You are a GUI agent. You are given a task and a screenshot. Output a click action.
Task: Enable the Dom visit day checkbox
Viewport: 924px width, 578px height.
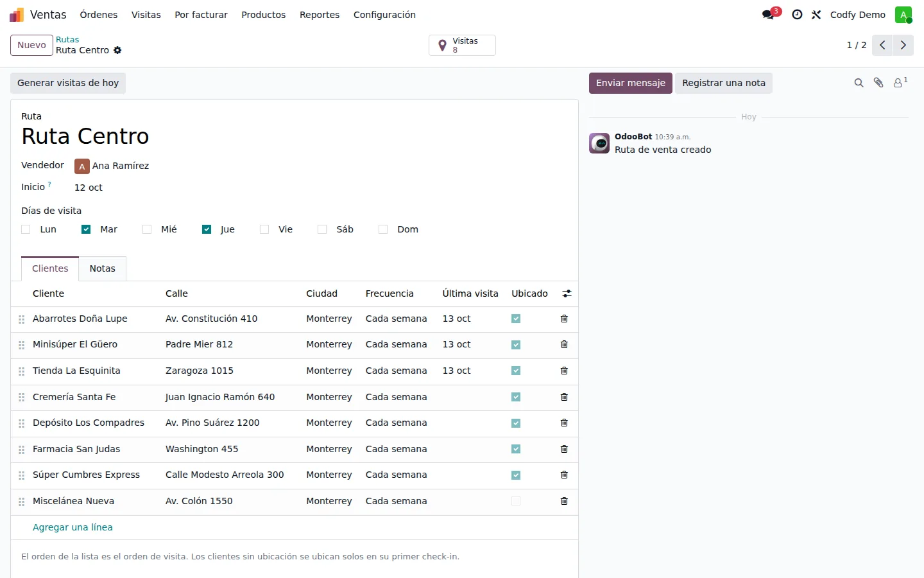[x=383, y=229]
